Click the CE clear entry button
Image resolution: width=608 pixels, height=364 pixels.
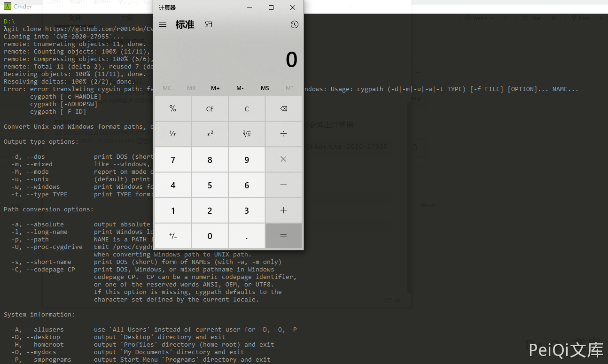point(210,109)
